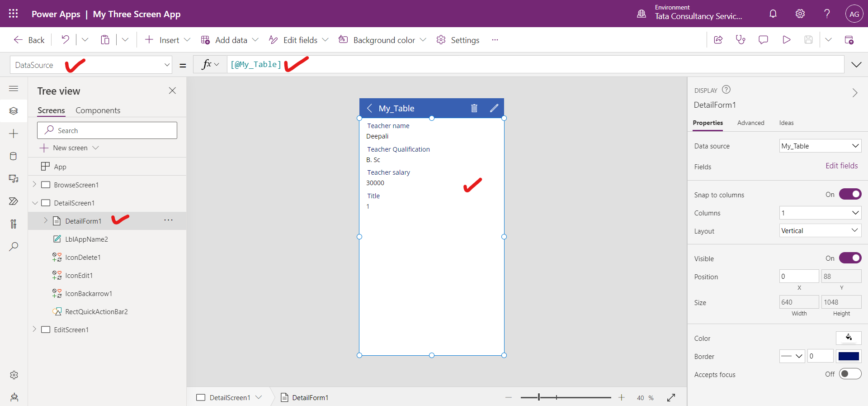
Task: Expand the hamburger menu icon
Action: coord(14,89)
